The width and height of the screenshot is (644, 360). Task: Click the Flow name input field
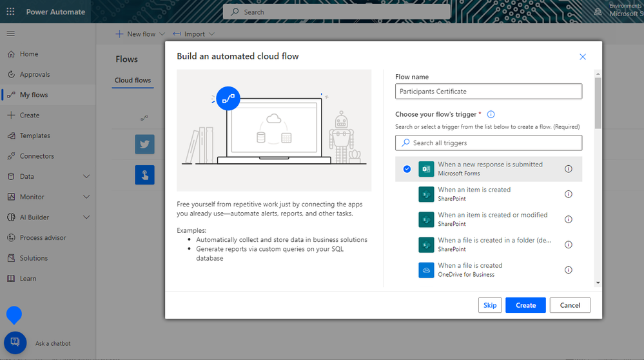tap(489, 91)
